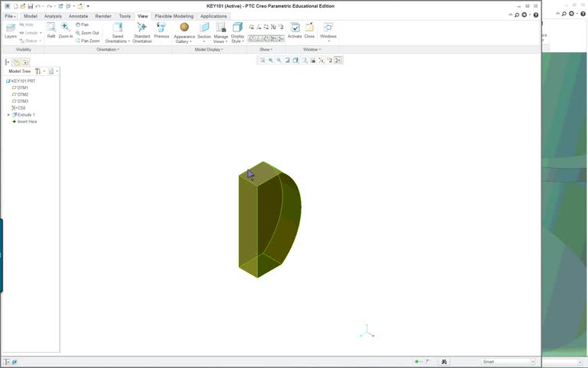The width and height of the screenshot is (588, 368).
Task: Toggle plane tag display in top Show row
Action: 251,27
